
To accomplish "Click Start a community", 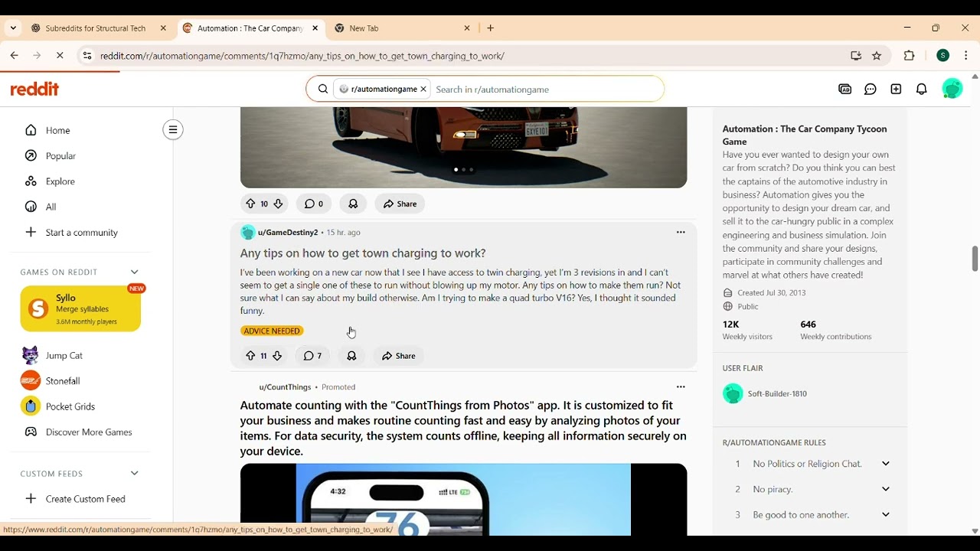I will coord(80,233).
